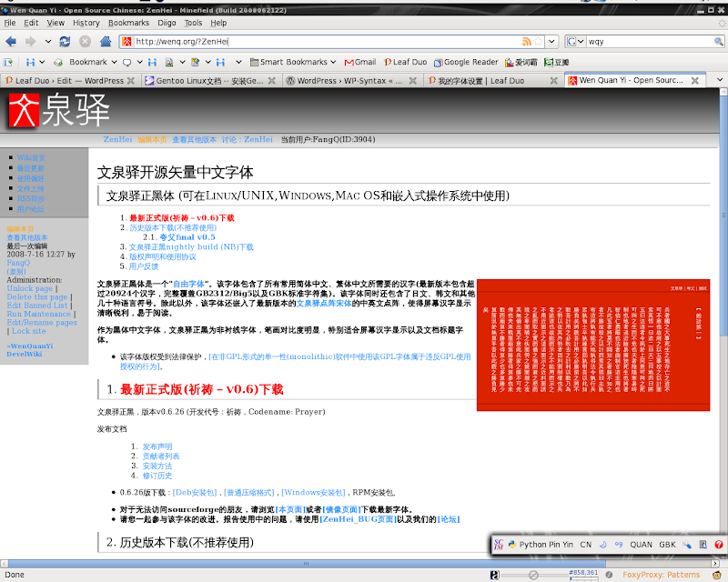Open the 爱词霸 bookmark
728x582 pixels.
521,62
